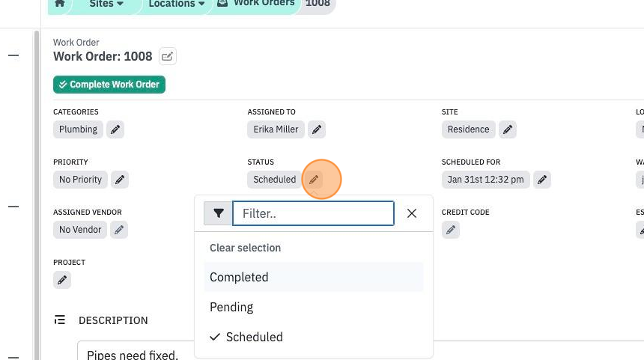The image size is (644, 360).
Task: Edit the Plumbing category pencil icon
Action: (115, 129)
